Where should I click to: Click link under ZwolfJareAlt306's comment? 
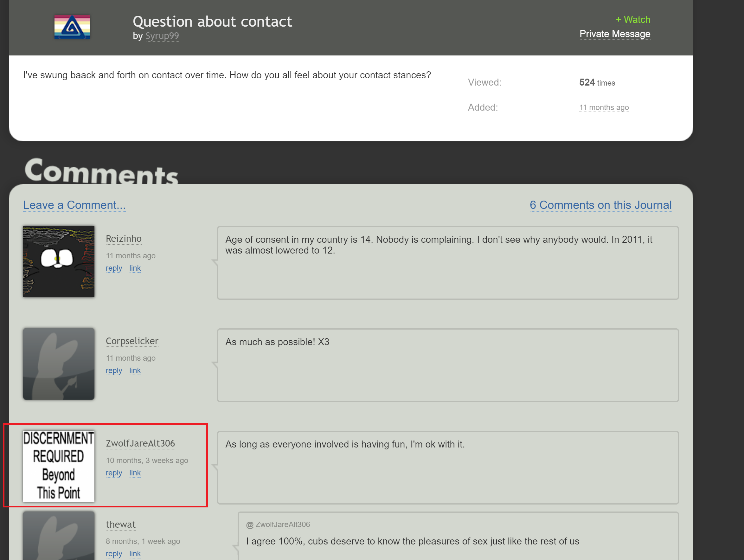(x=135, y=473)
